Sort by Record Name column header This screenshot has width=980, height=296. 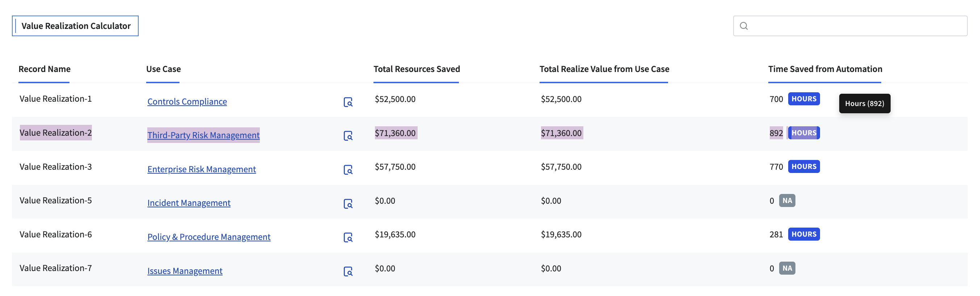44,69
